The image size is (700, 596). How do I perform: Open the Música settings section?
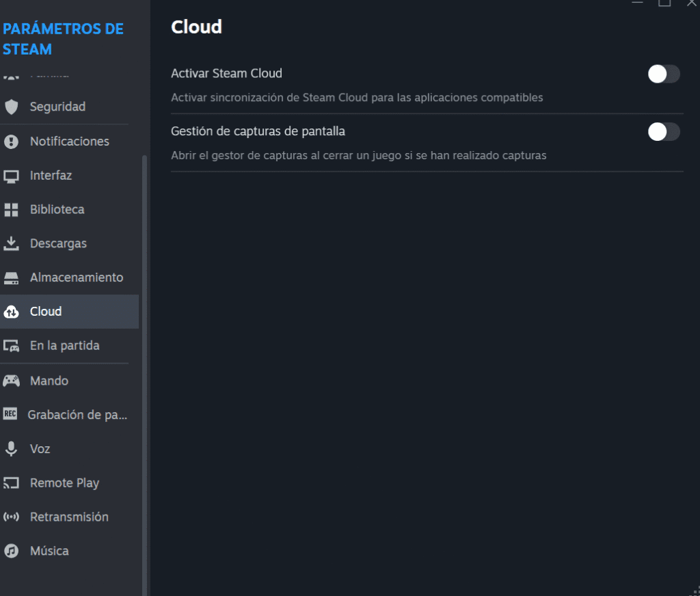[69, 551]
